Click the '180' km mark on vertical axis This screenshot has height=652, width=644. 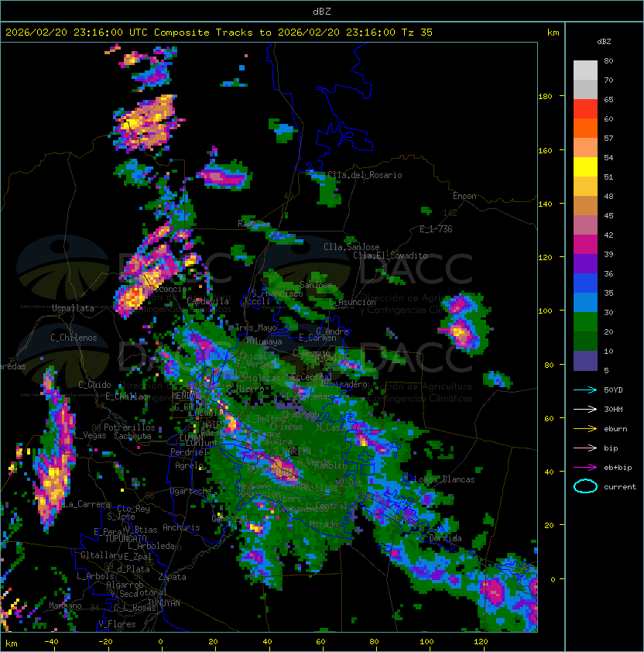coord(545,97)
